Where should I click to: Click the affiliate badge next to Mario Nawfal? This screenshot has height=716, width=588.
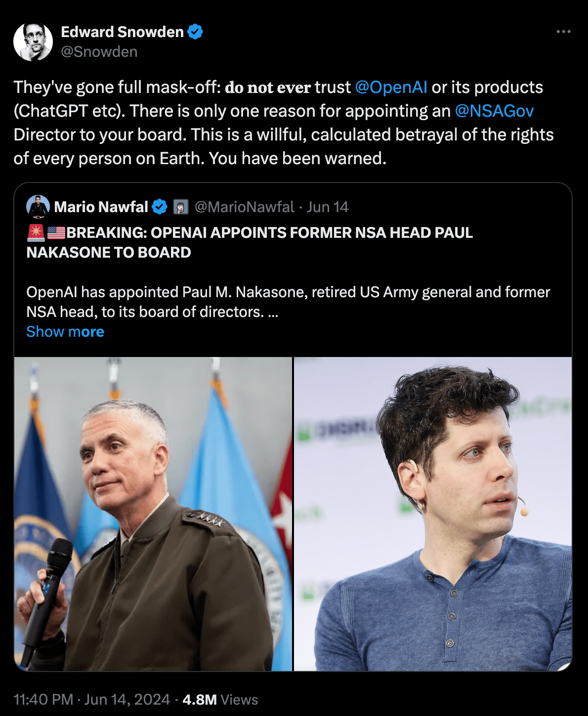point(181,207)
